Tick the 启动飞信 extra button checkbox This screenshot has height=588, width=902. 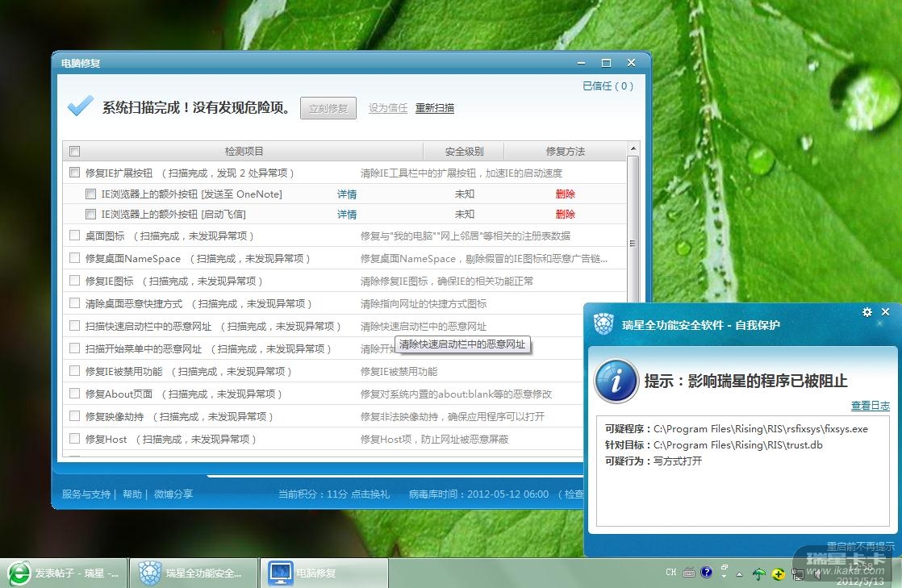point(91,215)
